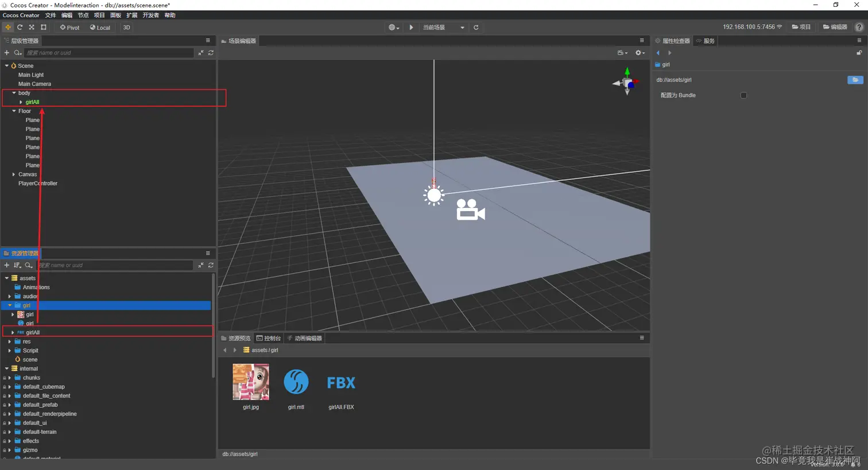
Task: Open the asset sort options icon
Action: (x=17, y=265)
